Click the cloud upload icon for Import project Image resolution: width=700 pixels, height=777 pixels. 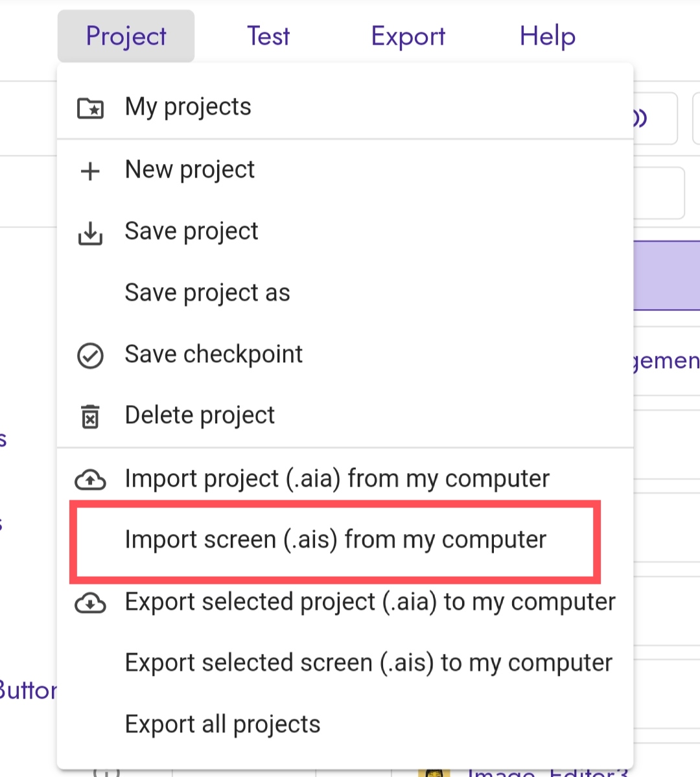click(x=90, y=479)
